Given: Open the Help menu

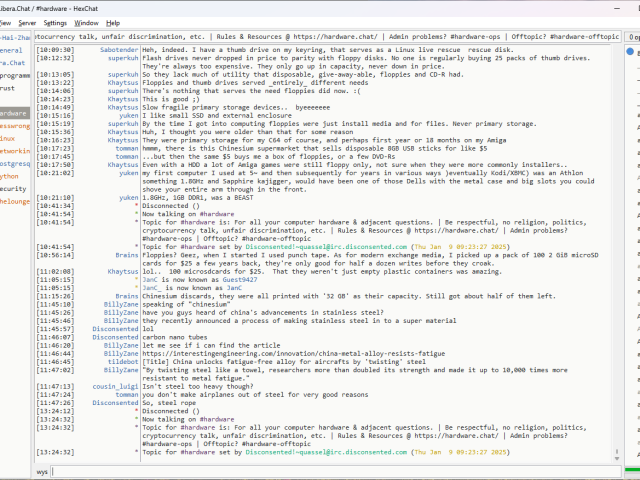Looking at the screenshot, I should pyautogui.click(x=113, y=22).
